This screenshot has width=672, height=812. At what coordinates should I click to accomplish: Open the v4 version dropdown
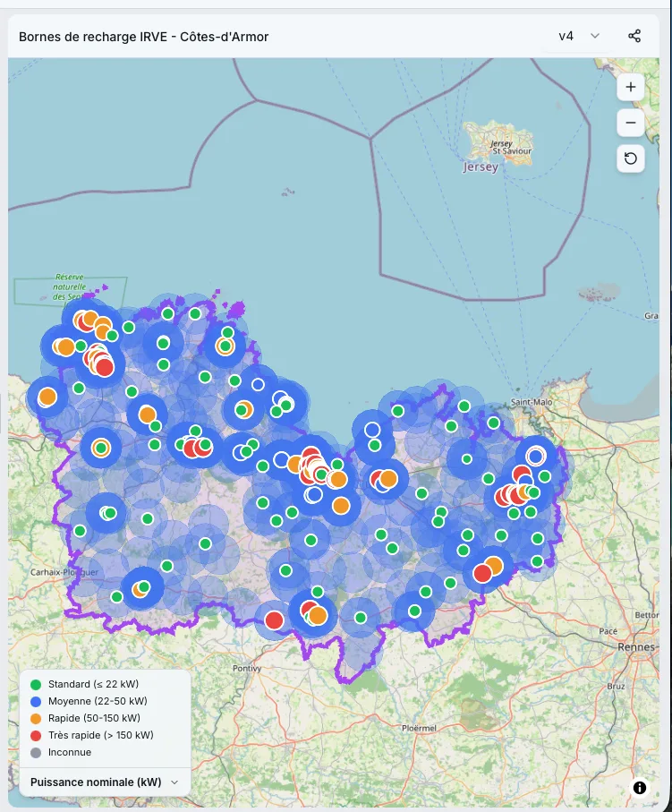[579, 36]
